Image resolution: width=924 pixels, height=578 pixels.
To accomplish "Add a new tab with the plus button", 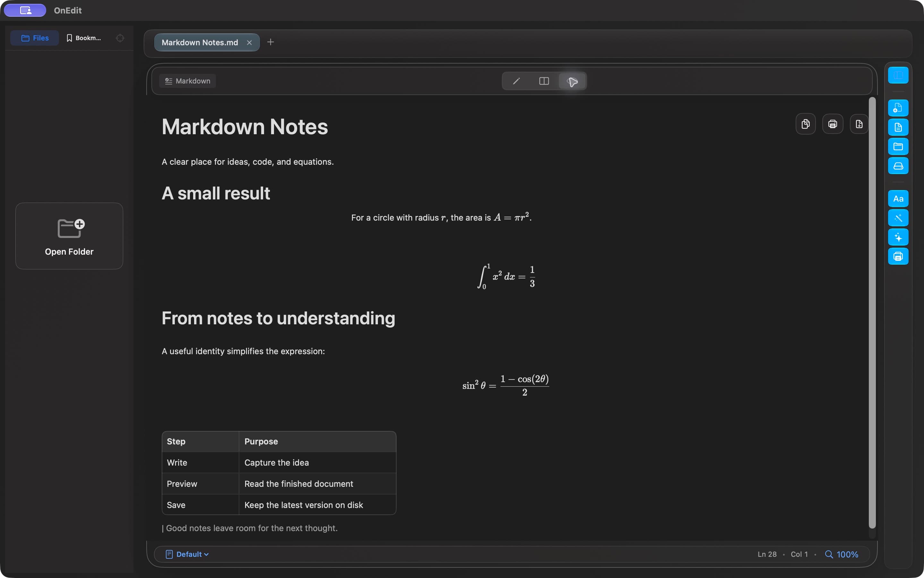I will click(270, 42).
